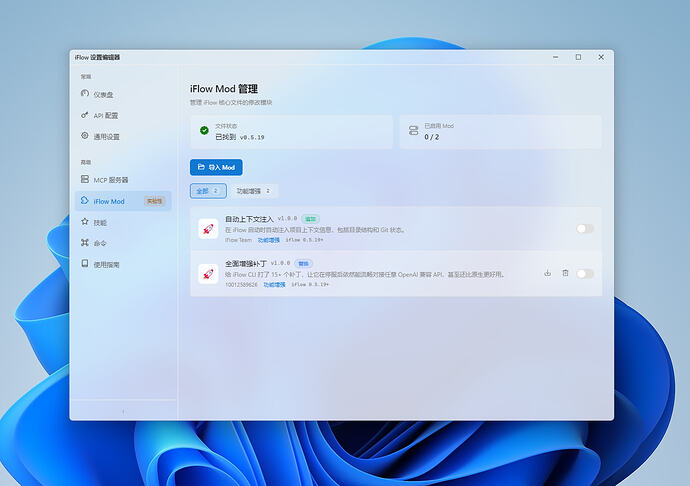The image size is (690, 486).
Task: Click the dashboard gauge icon in sidebar
Action: tap(84, 93)
